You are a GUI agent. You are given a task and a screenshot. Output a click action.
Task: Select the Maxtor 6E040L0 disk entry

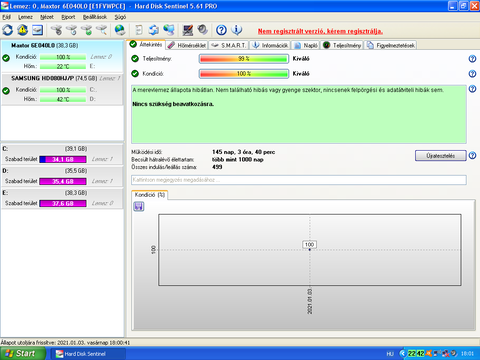(x=62, y=56)
